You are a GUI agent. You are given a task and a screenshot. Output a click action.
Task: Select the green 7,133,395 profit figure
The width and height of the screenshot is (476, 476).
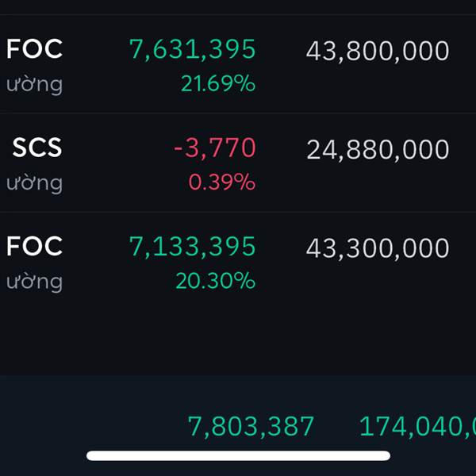pyautogui.click(x=192, y=247)
